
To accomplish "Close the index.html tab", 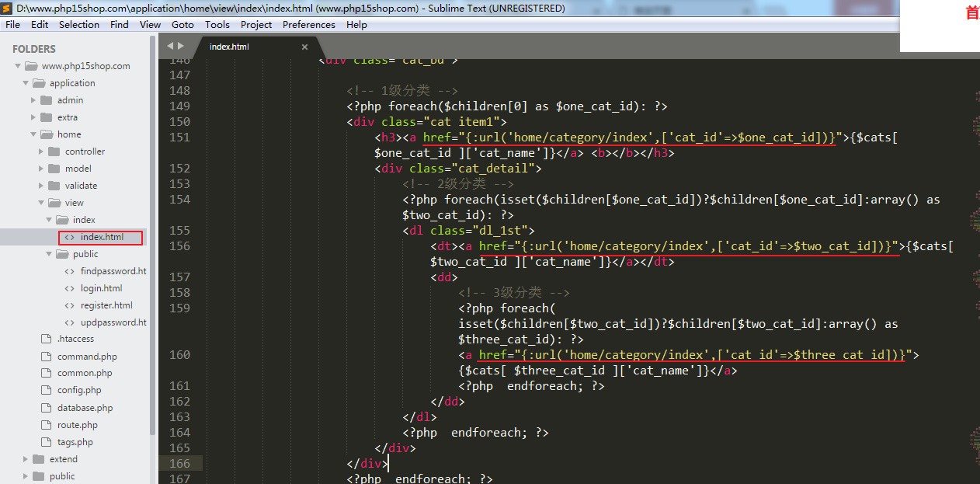I will coord(304,47).
